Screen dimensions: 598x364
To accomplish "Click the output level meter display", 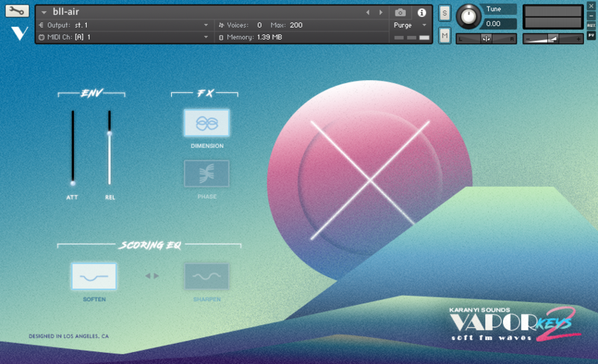I will pos(553,17).
